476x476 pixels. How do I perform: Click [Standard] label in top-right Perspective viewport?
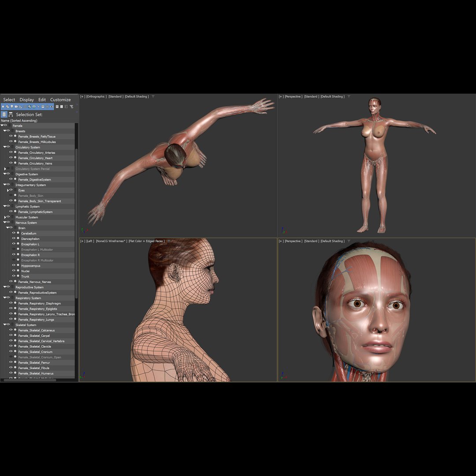312,97
